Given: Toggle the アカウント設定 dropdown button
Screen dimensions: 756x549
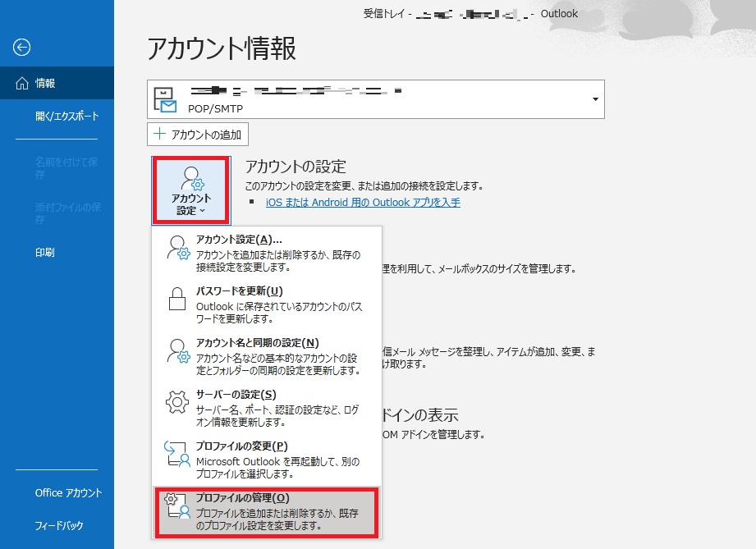Looking at the screenshot, I should [x=191, y=190].
